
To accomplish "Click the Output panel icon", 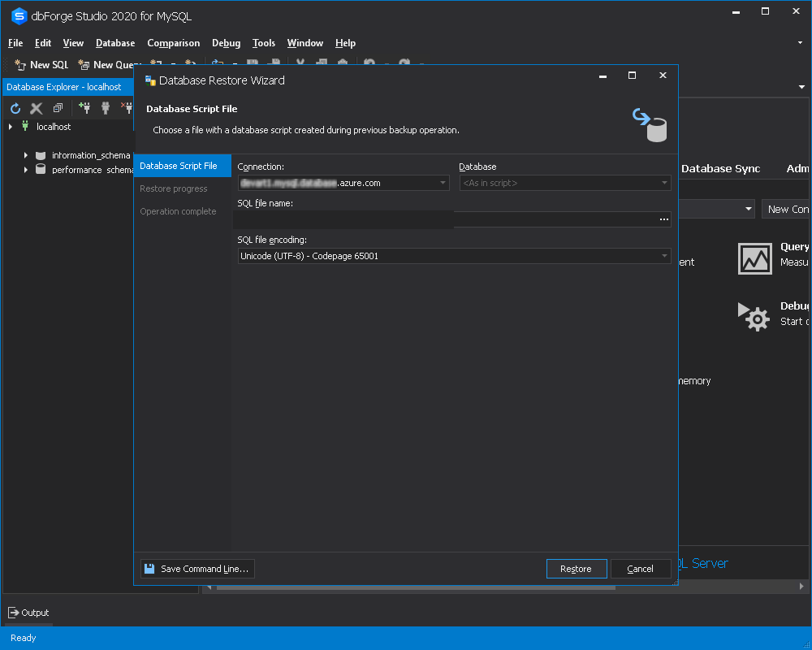I will tap(14, 613).
